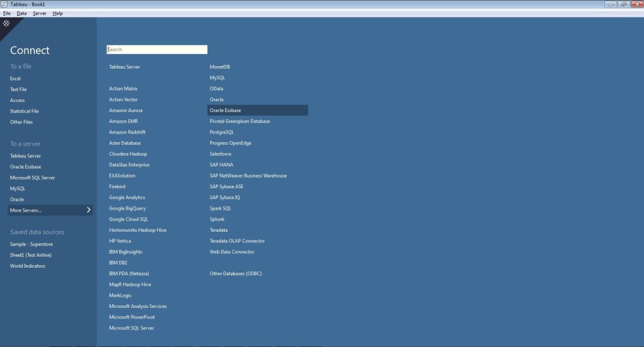Screen dimensions: 644x347
Task: Click the Tableau logo icon in the corner
Action: [6, 23]
